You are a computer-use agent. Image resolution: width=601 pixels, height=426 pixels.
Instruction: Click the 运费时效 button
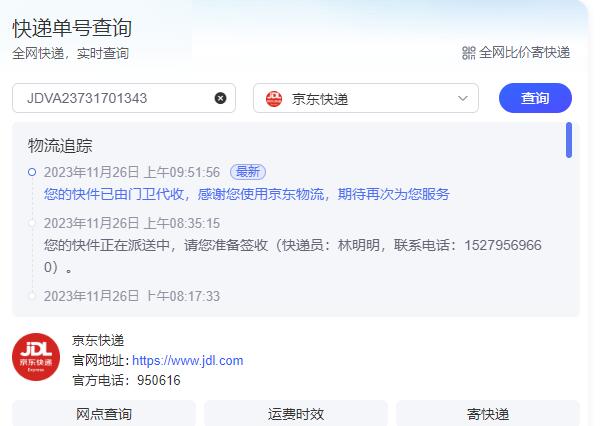(x=296, y=413)
